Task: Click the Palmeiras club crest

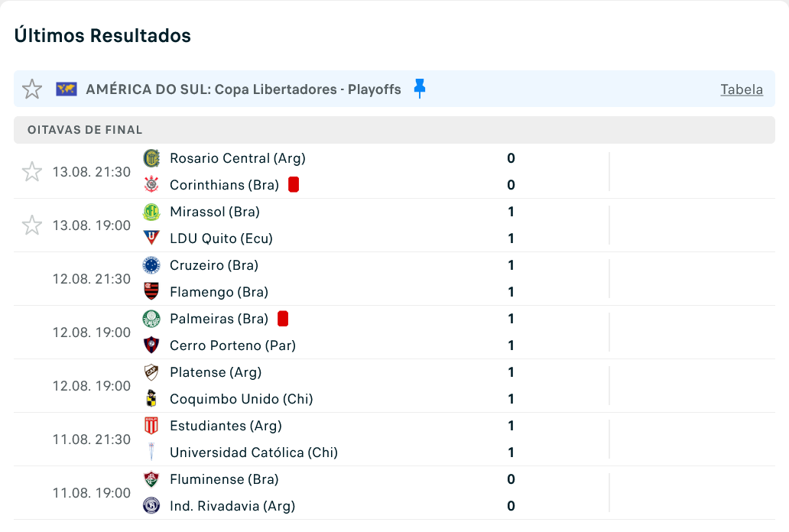Action: [x=151, y=319]
